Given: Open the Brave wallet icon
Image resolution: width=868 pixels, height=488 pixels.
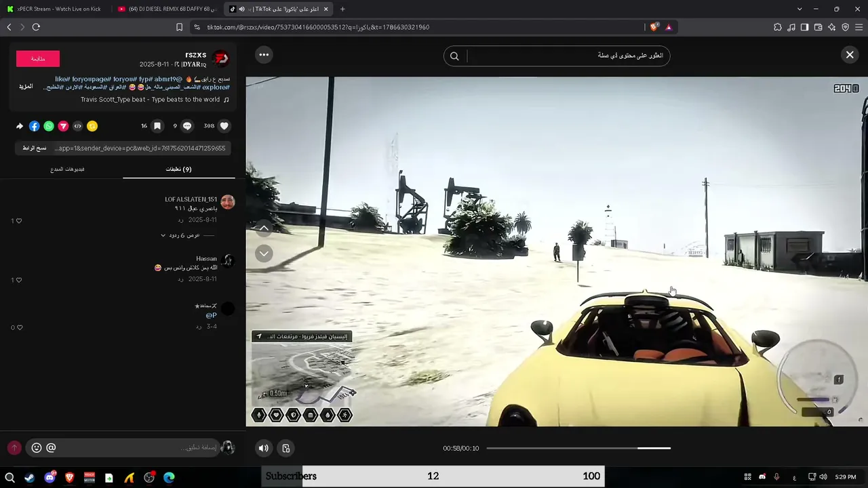Looking at the screenshot, I should coord(818,27).
